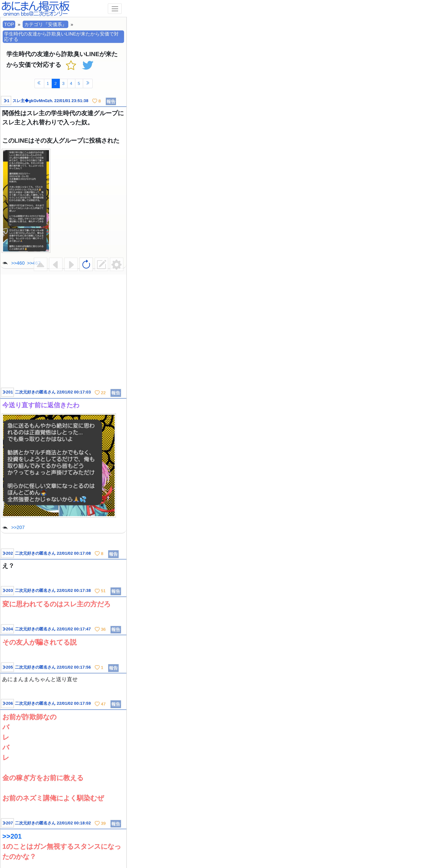Open the write-post pencil icon
The height and width of the screenshot is (868, 434).
click(101, 265)
